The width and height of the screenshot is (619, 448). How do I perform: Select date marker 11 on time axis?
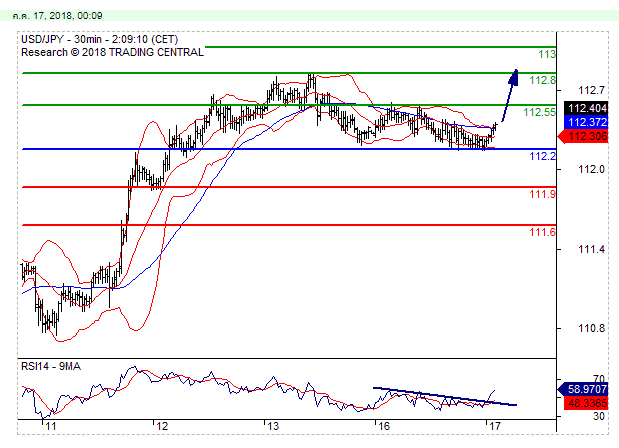[x=51, y=426]
